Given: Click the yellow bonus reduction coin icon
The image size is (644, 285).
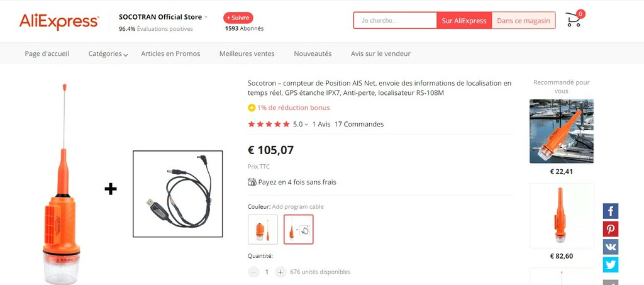Looking at the screenshot, I should pyautogui.click(x=252, y=108).
